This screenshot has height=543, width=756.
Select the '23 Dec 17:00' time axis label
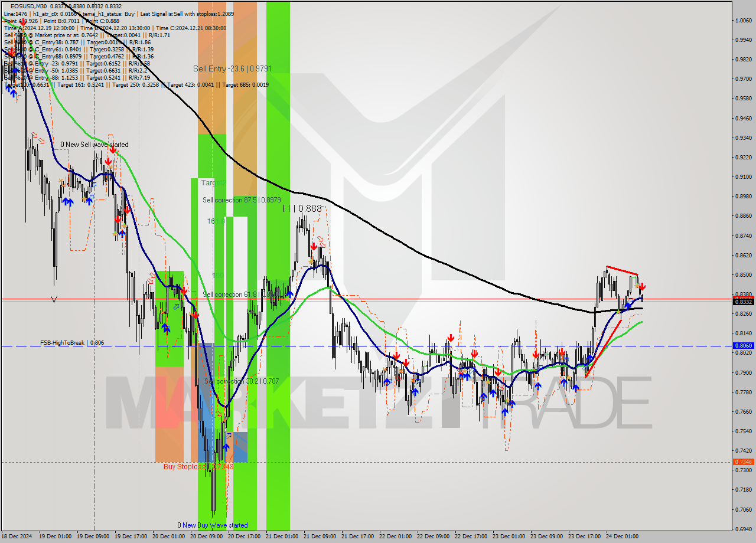tap(584, 537)
